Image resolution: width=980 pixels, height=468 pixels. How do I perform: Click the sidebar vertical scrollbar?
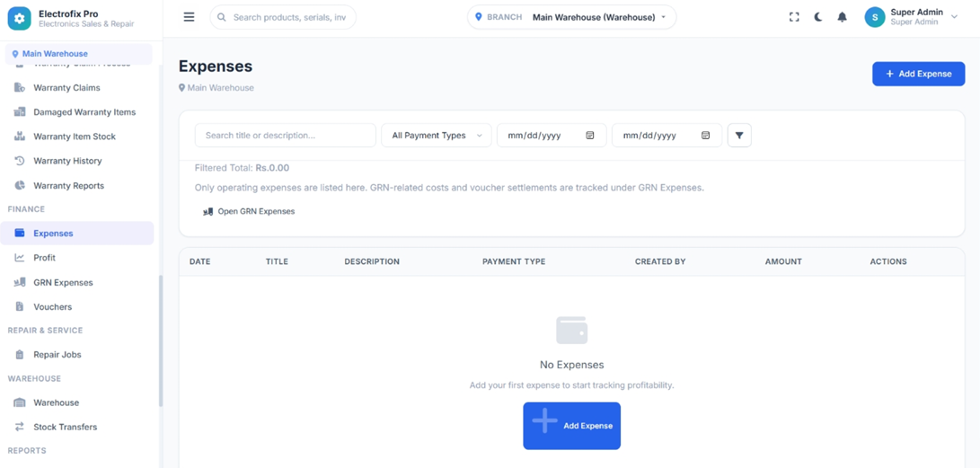[161, 340]
